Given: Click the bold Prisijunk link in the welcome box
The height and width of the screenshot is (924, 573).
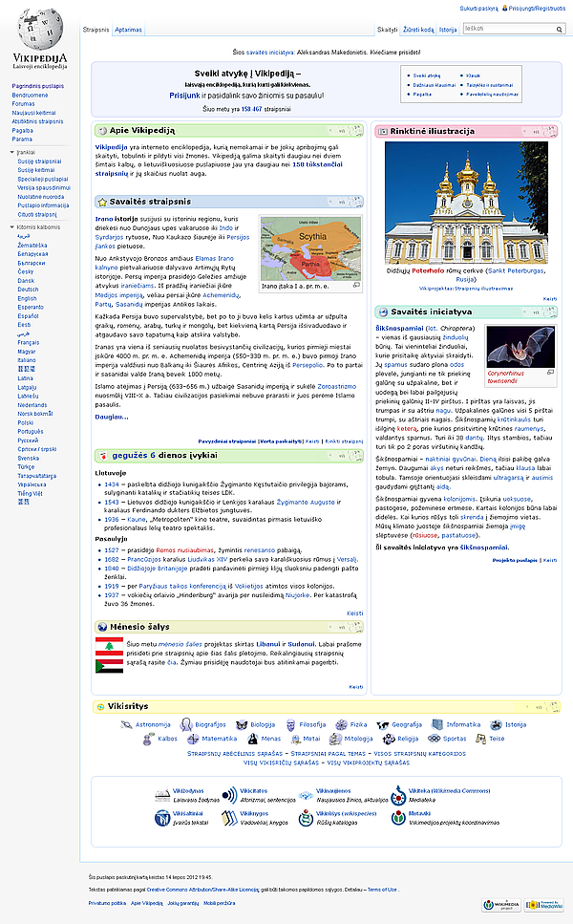Looking at the screenshot, I should pyautogui.click(x=185, y=96).
